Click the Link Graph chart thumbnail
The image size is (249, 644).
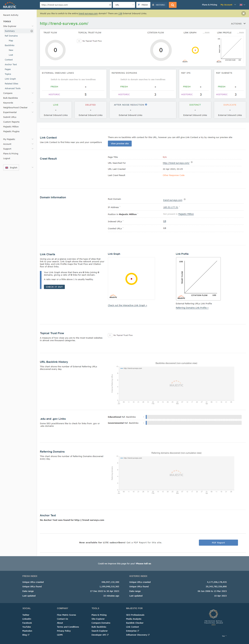tap(131, 278)
